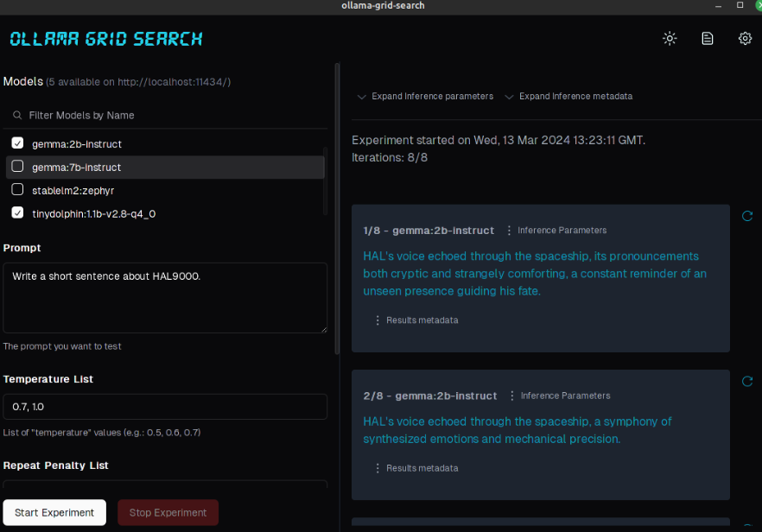This screenshot has width=762, height=532.
Task: Click the Repeat Penalty List label
Action: tap(56, 465)
